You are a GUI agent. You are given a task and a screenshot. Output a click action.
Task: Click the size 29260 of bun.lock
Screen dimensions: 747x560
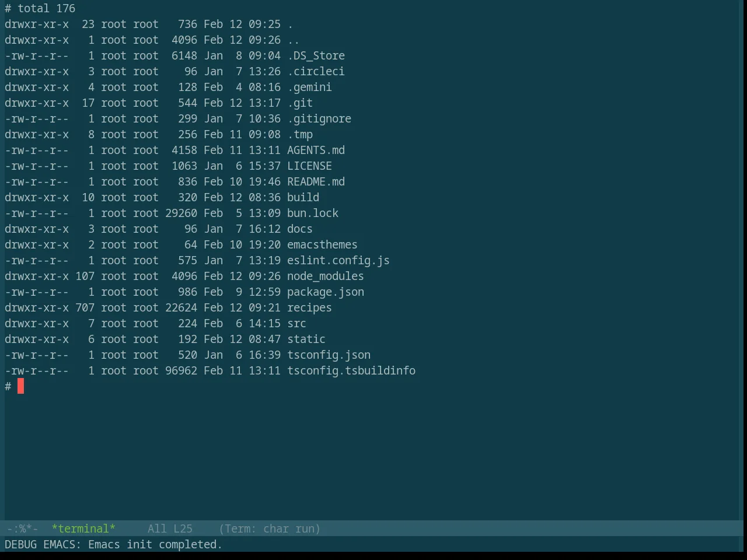181,213
